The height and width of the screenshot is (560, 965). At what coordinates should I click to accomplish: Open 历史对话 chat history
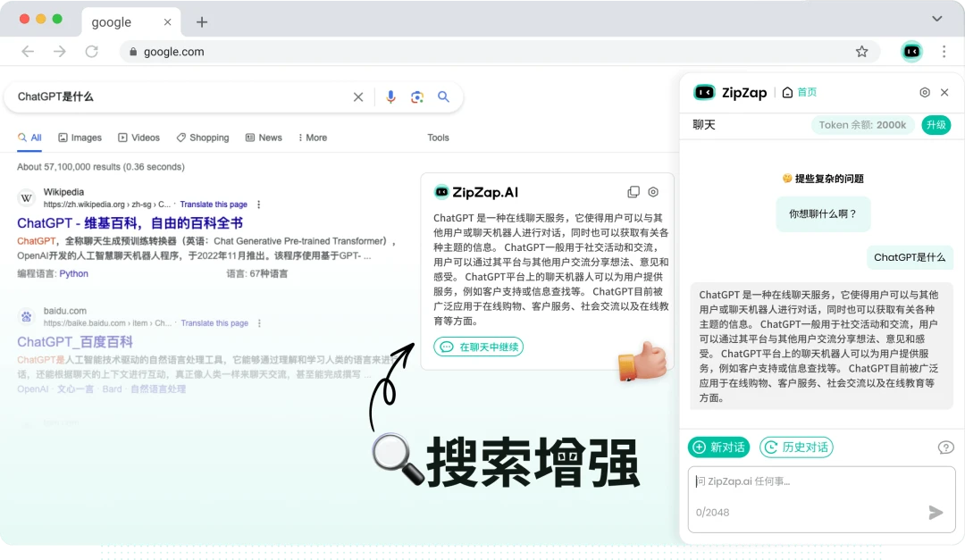point(796,447)
